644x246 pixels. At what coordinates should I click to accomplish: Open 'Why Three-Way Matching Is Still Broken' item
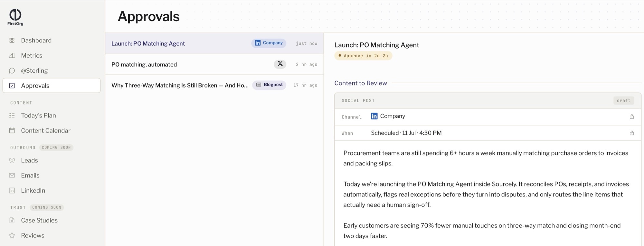[214, 85]
